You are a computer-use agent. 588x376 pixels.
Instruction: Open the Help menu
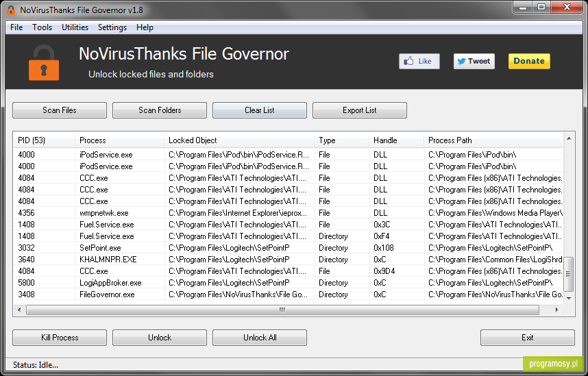coord(145,27)
